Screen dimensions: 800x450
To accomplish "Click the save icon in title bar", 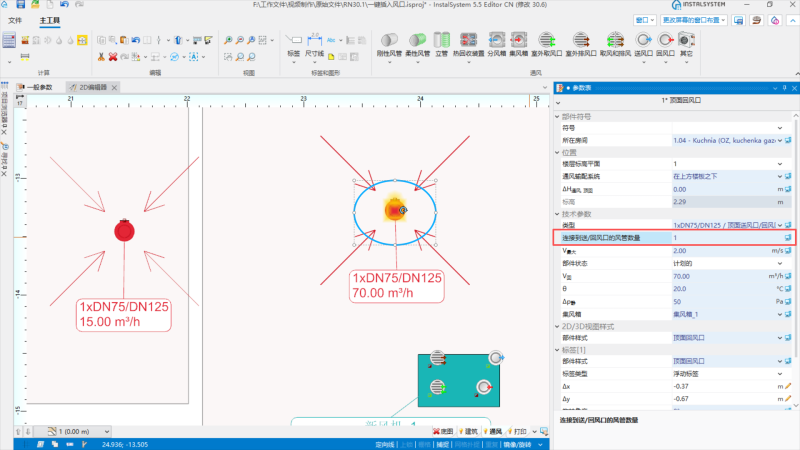I will coord(20,5).
